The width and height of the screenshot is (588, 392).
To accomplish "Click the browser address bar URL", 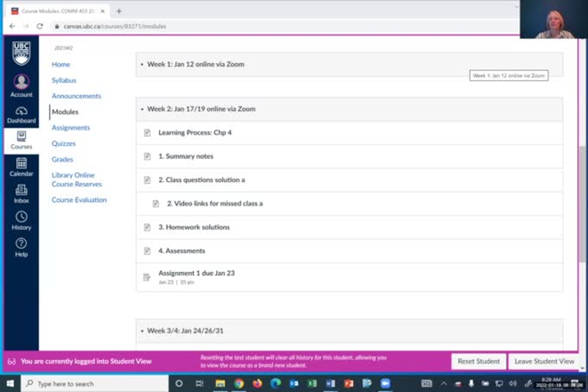I will (115, 27).
